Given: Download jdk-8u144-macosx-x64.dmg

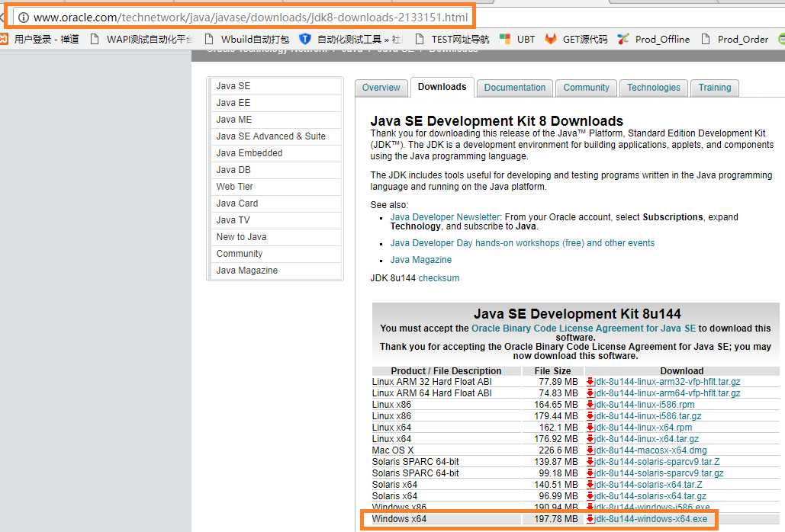Looking at the screenshot, I should (650, 450).
